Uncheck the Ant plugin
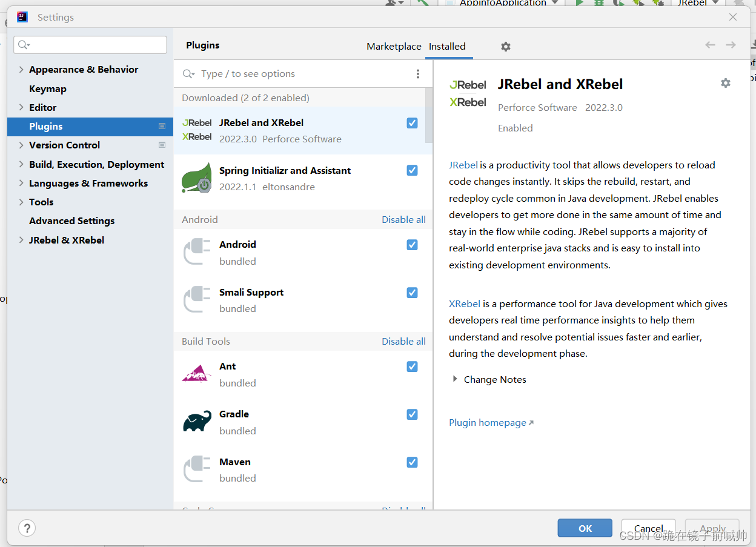 coord(413,366)
